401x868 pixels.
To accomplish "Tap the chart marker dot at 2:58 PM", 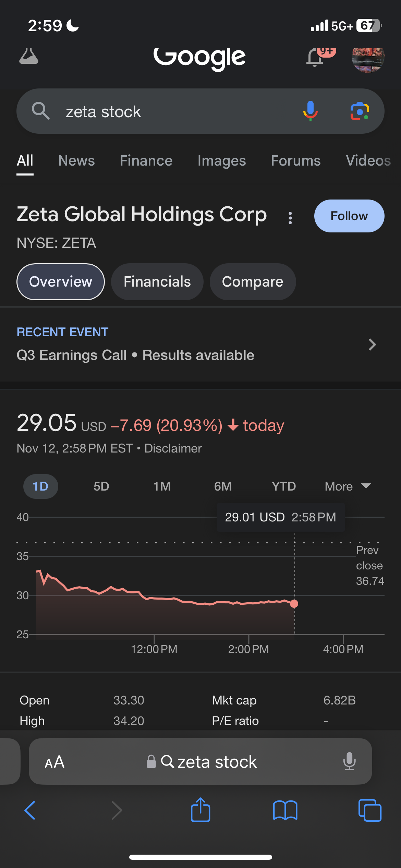I will coord(294,604).
